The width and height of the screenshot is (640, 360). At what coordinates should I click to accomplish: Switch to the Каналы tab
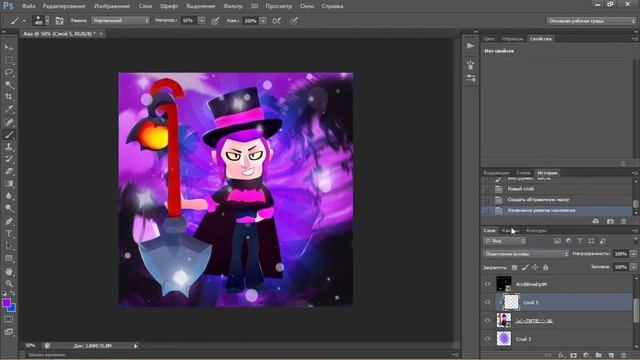(510, 231)
